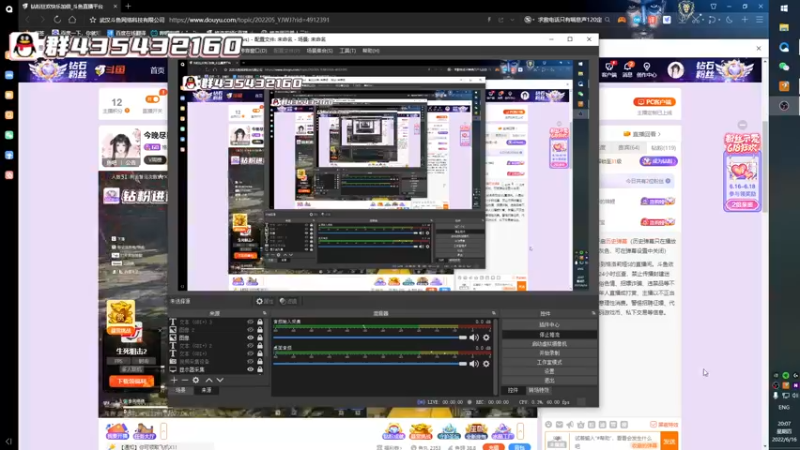Check the 屏蔽特效 checkbox in chat panel
The height and width of the screenshot is (450, 800).
(653, 424)
